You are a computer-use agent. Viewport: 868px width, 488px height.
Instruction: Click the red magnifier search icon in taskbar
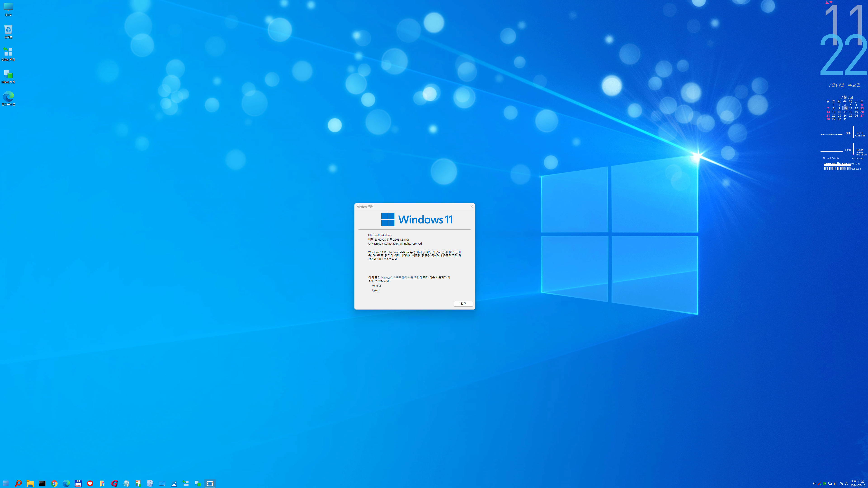tap(18, 483)
